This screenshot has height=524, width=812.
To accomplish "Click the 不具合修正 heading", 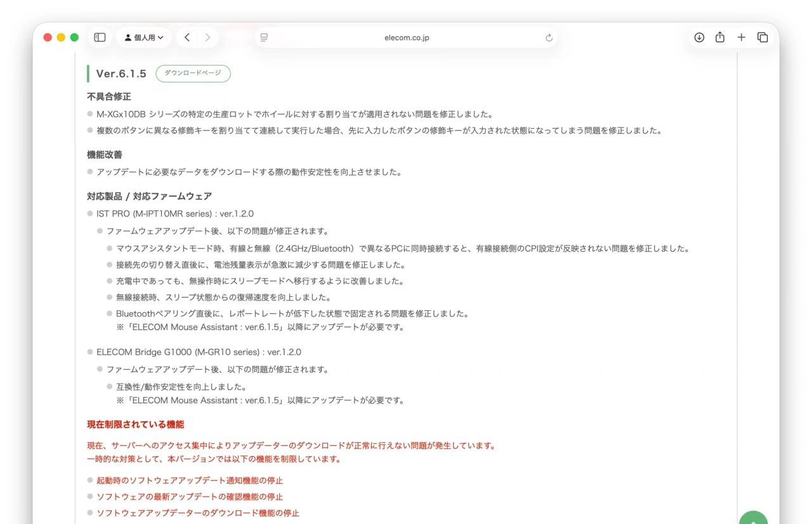I will tap(109, 96).
